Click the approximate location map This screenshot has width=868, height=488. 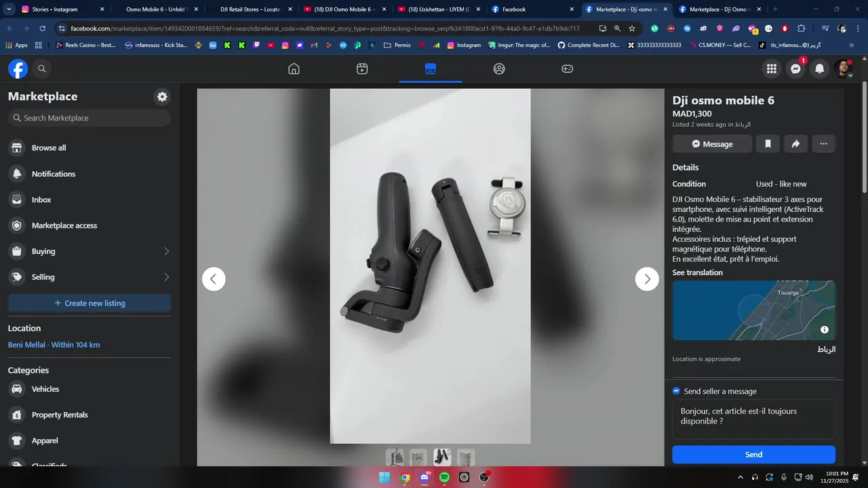(x=753, y=310)
